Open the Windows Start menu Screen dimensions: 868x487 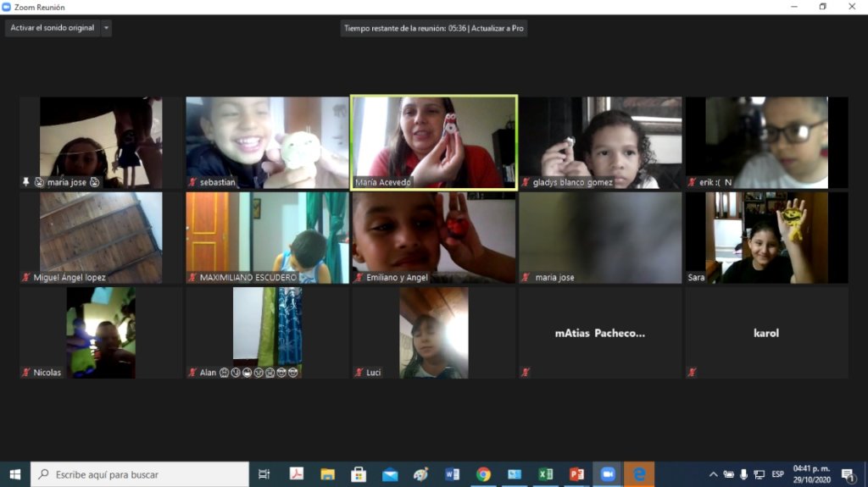pos(15,474)
